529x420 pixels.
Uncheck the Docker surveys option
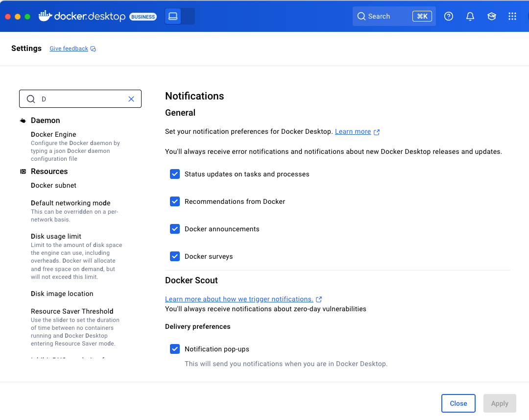175,256
